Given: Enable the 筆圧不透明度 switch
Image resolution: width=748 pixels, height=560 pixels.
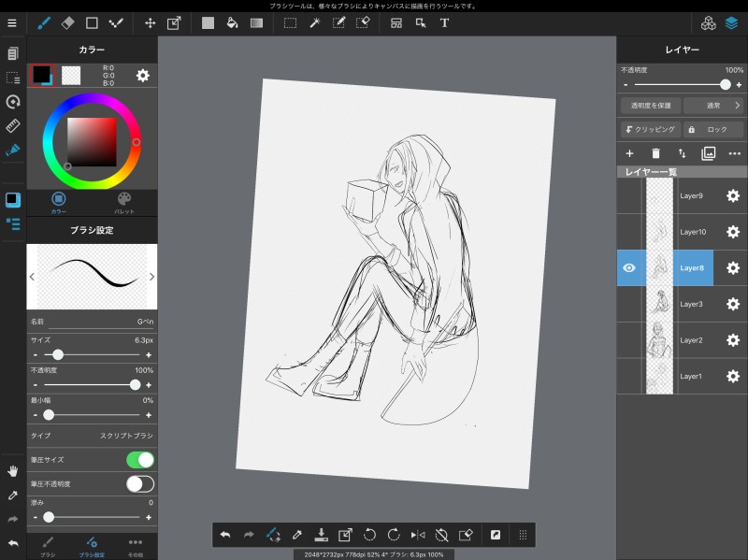Looking at the screenshot, I should point(139,483).
